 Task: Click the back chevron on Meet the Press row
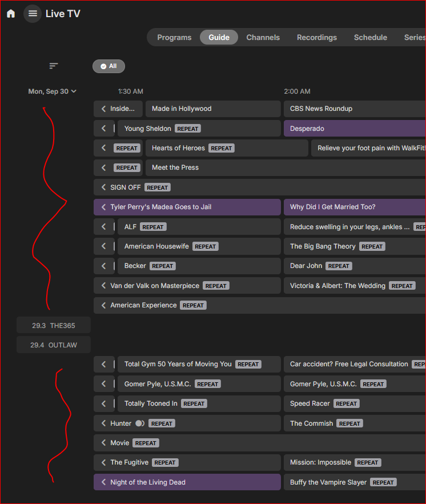[x=103, y=168]
